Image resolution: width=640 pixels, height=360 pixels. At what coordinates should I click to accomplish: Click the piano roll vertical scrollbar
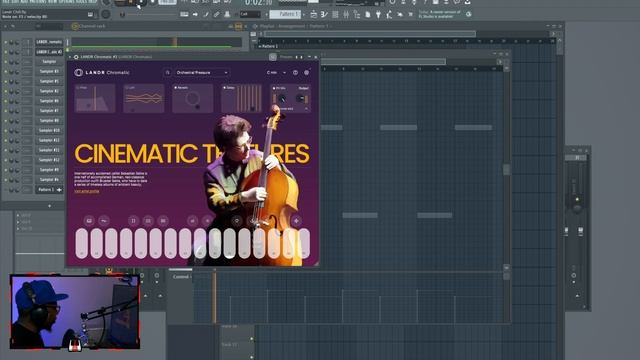tap(507, 169)
